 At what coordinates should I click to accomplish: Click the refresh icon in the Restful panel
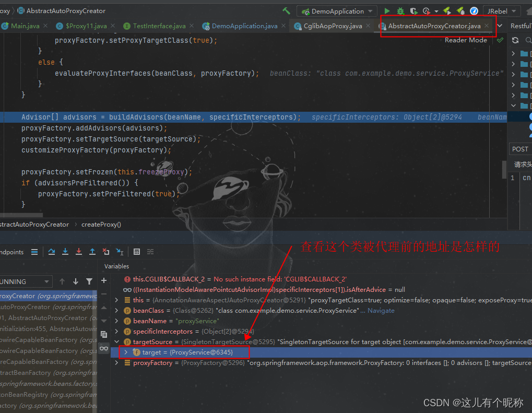(515, 40)
